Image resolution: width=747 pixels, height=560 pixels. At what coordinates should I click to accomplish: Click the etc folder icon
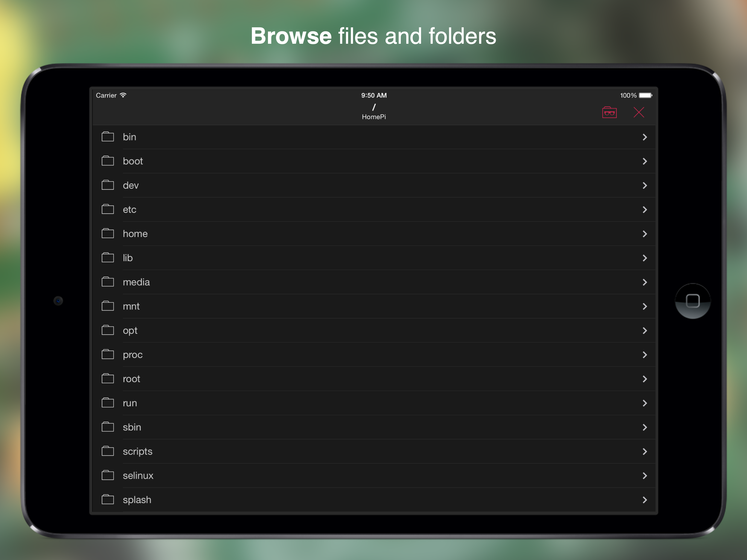point(108,209)
